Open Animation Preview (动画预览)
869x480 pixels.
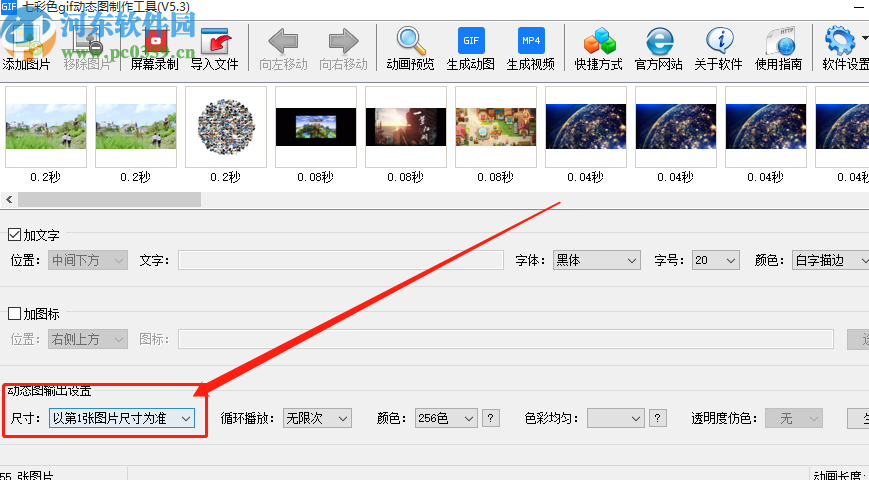411,48
